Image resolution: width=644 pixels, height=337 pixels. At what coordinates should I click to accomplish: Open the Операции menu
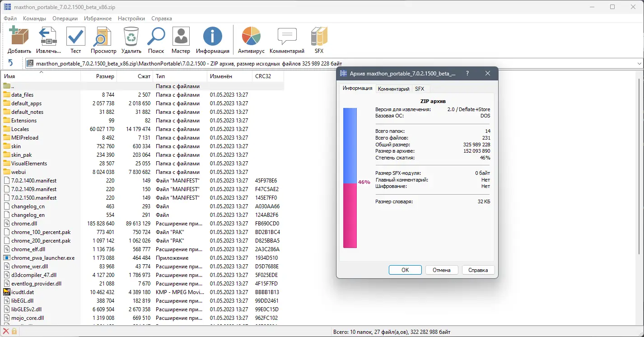pyautogui.click(x=65, y=19)
